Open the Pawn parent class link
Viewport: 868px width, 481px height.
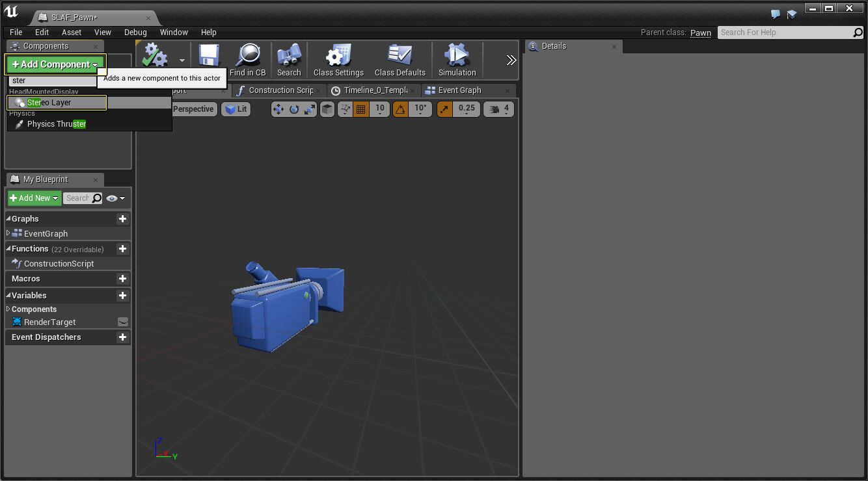tap(700, 32)
